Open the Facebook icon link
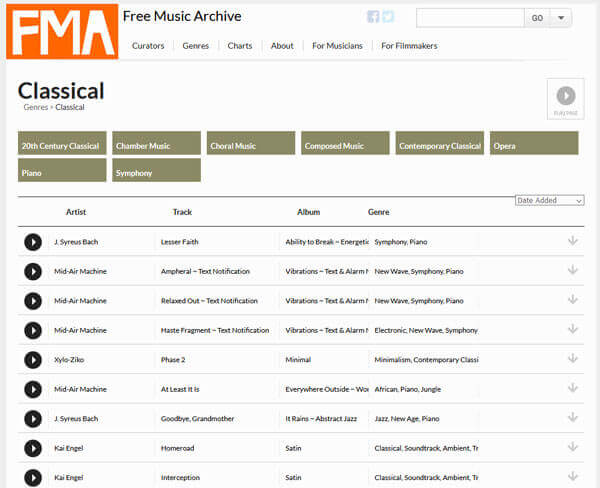The width and height of the screenshot is (600, 488). (x=373, y=16)
